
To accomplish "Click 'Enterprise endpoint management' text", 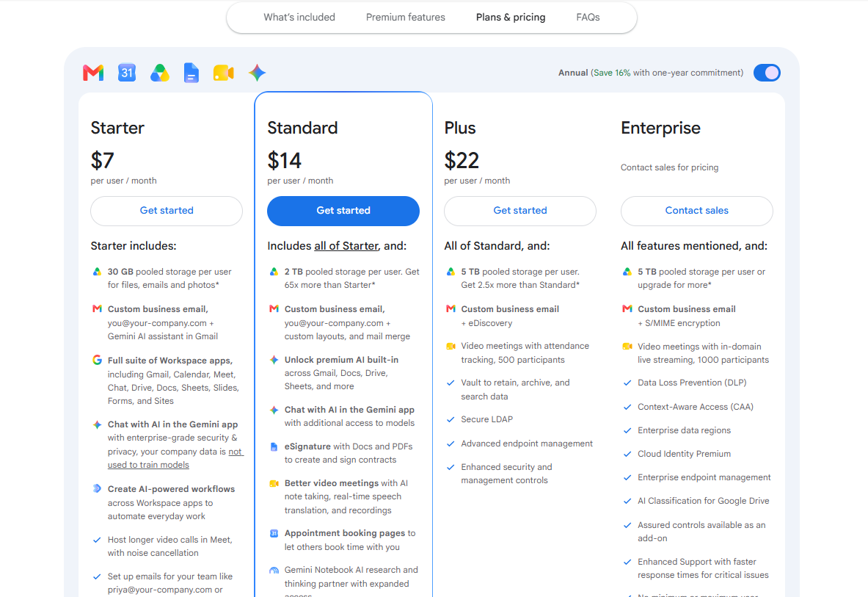I will (x=704, y=477).
